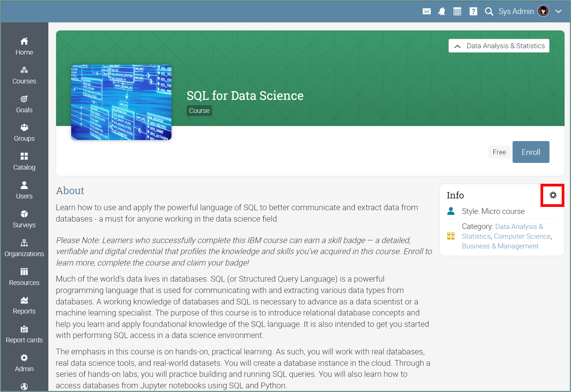Open the Reports menu item

tap(24, 305)
